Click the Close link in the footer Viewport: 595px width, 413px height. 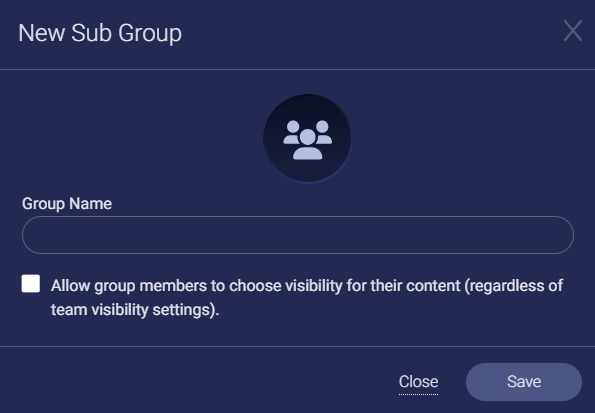click(x=418, y=382)
